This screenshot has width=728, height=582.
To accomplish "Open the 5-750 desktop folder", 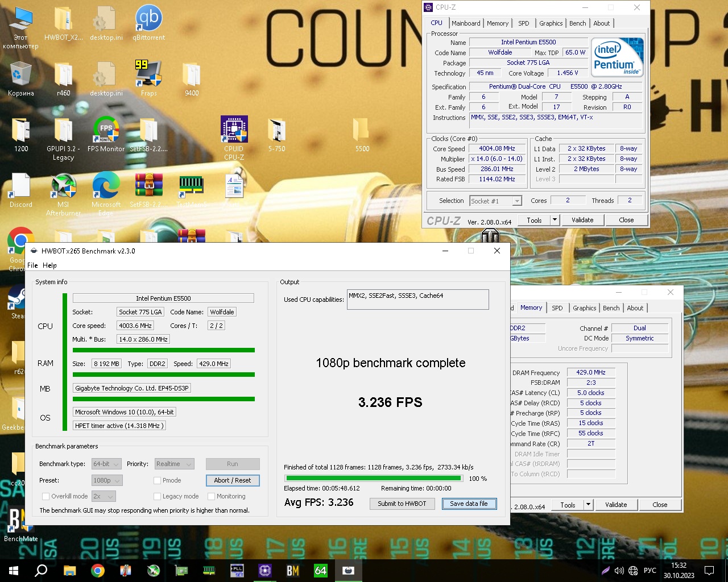I will point(277,135).
